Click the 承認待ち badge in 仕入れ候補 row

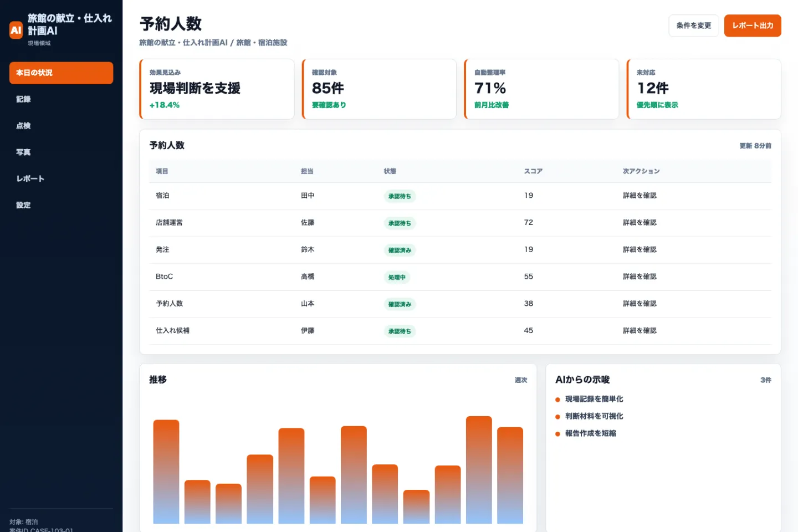400,331
